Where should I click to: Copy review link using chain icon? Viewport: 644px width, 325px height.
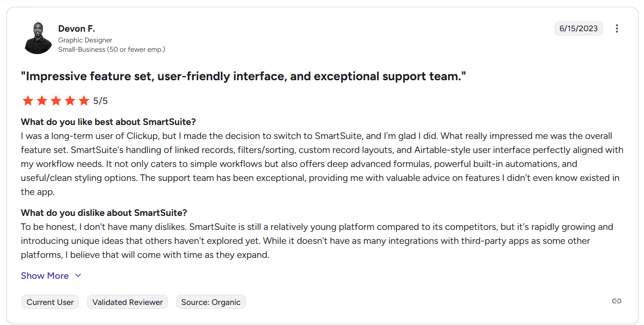616,301
